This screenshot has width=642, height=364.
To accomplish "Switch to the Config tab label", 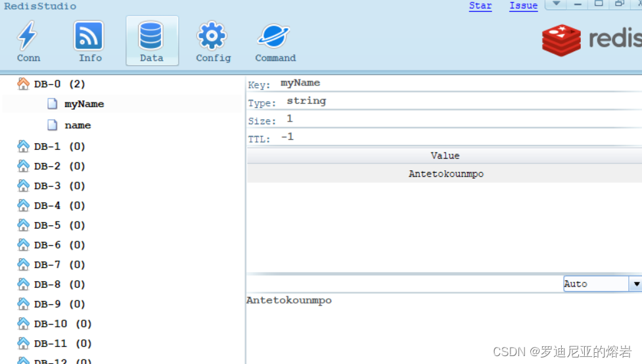I will (214, 58).
